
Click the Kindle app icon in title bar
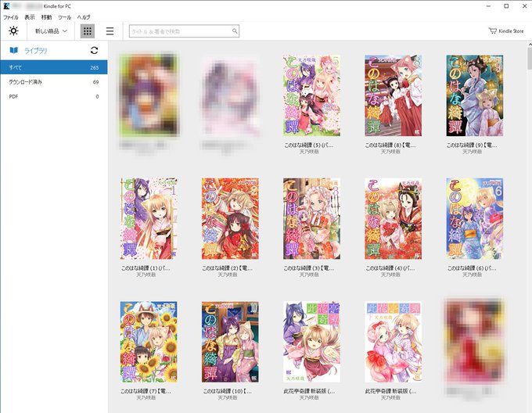tap(6, 6)
